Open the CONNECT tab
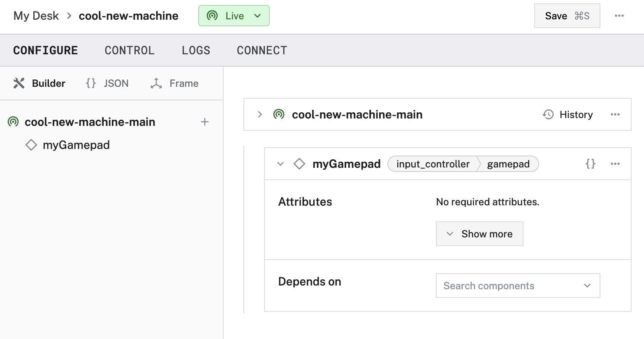This screenshot has height=339, width=644. (262, 50)
